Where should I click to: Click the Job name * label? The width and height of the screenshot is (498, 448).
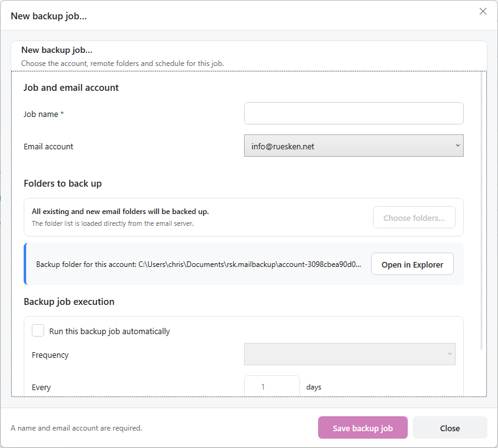coord(44,114)
